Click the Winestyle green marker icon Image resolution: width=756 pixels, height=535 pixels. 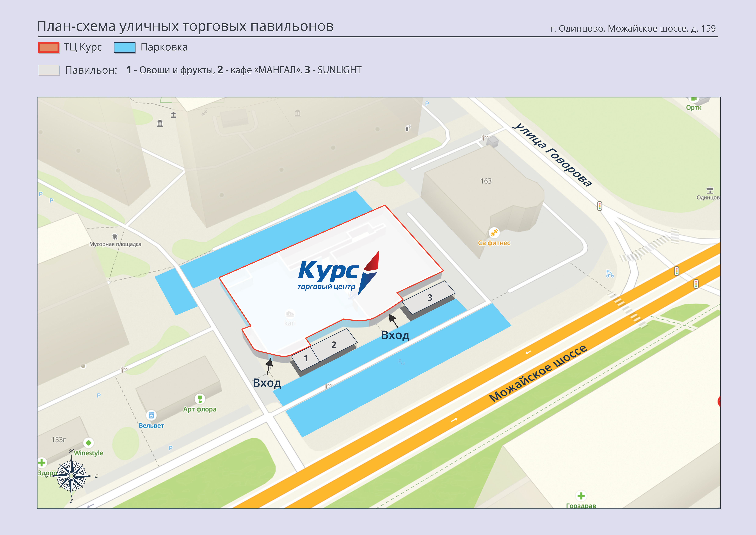88,443
